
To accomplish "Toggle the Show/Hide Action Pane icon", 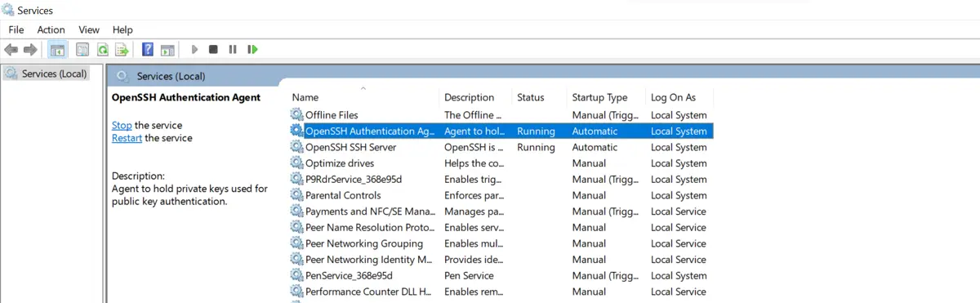I will [167, 50].
